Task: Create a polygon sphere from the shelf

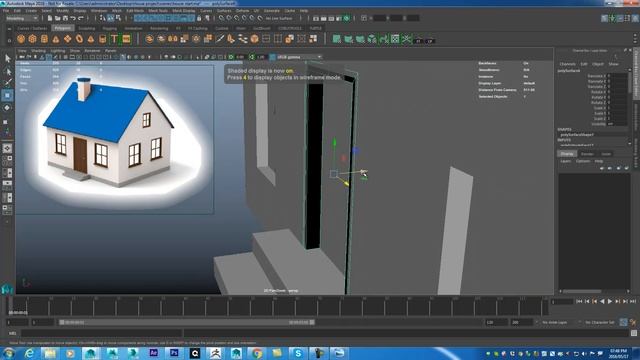Action: (21, 39)
